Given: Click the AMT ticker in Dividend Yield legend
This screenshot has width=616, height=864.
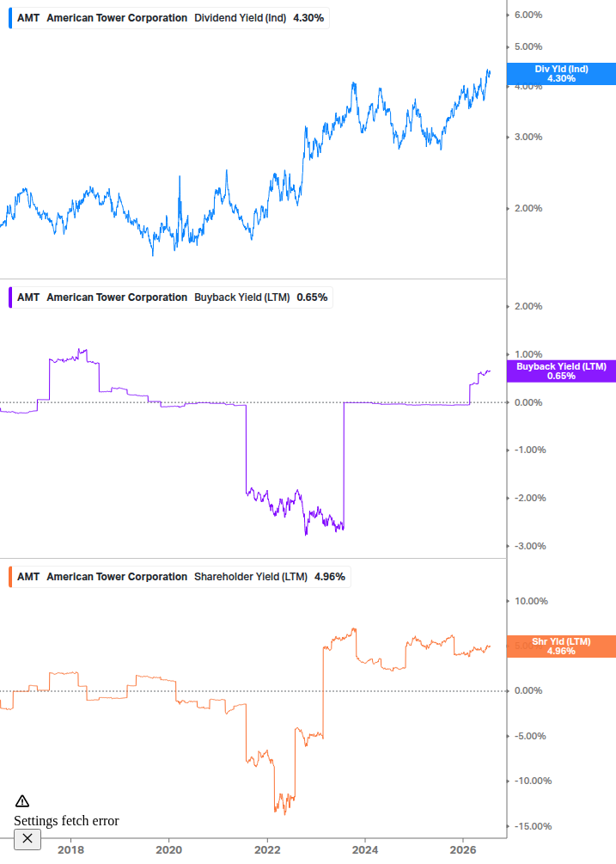Looking at the screenshot, I should coord(28,18).
